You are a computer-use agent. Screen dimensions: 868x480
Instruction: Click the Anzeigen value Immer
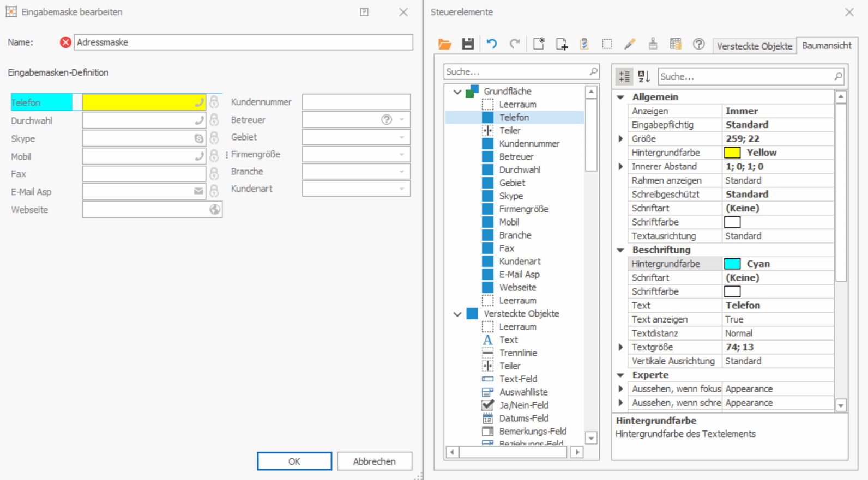point(742,111)
